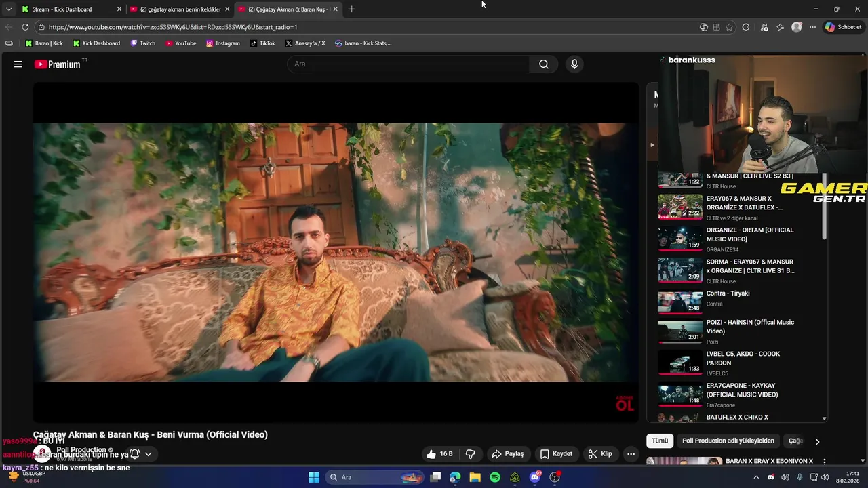Start voice search with microphone icon
The height and width of the screenshot is (488, 868).
pyautogui.click(x=574, y=64)
